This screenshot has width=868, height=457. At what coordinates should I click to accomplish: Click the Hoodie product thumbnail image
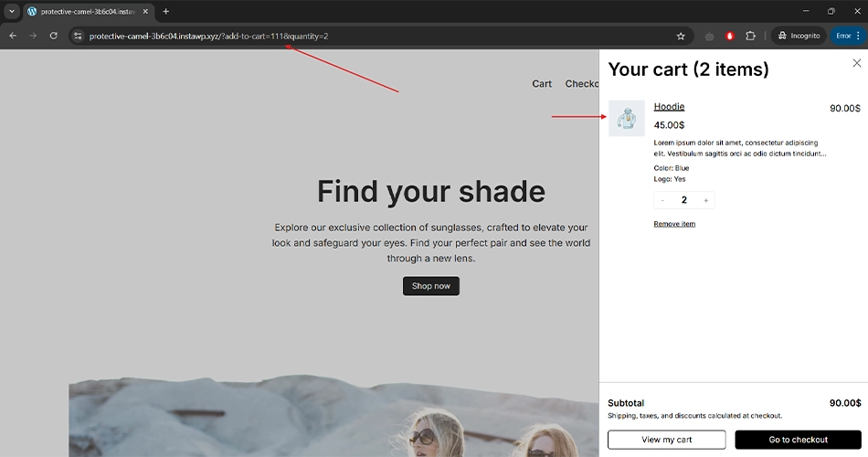(x=627, y=119)
